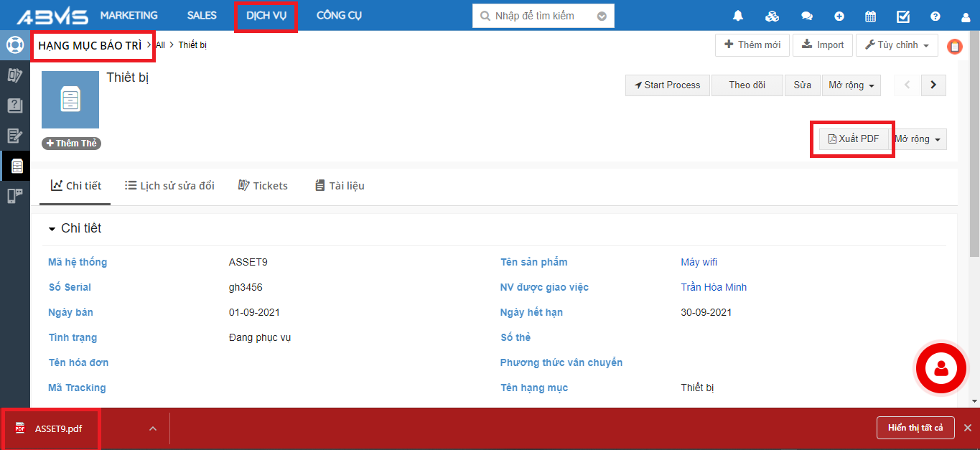Click the Xuất PDF button
The height and width of the screenshot is (450, 980).
click(x=853, y=139)
